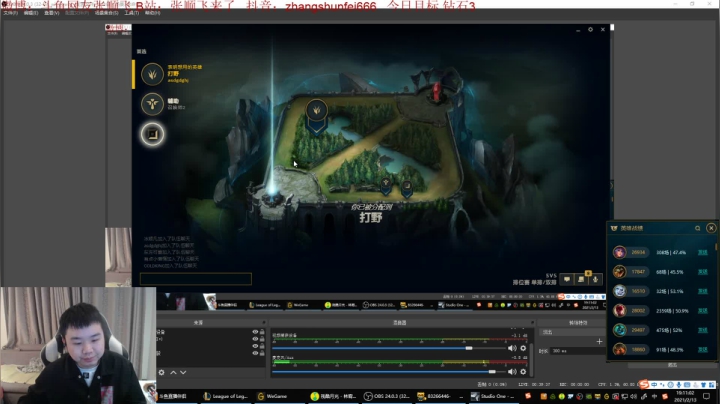The image size is (720, 404).
Task: Open the OBS Tools (T) menu
Action: pos(131,13)
